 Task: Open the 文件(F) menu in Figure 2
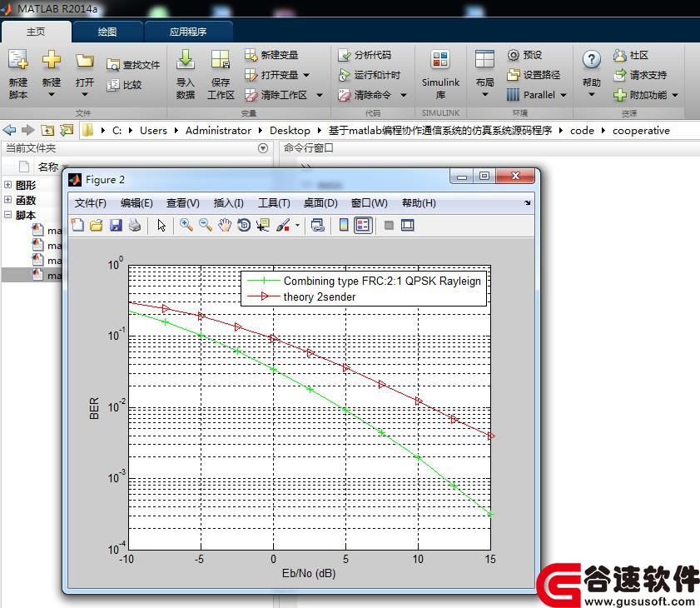point(90,203)
